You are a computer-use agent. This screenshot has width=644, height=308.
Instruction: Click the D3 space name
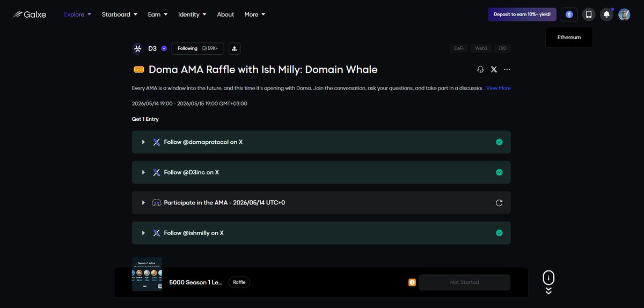pos(152,48)
